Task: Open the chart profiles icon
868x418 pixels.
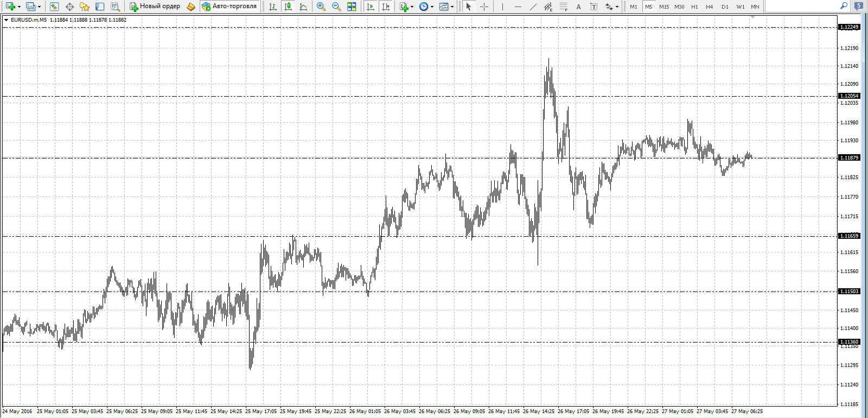Action: (30, 7)
